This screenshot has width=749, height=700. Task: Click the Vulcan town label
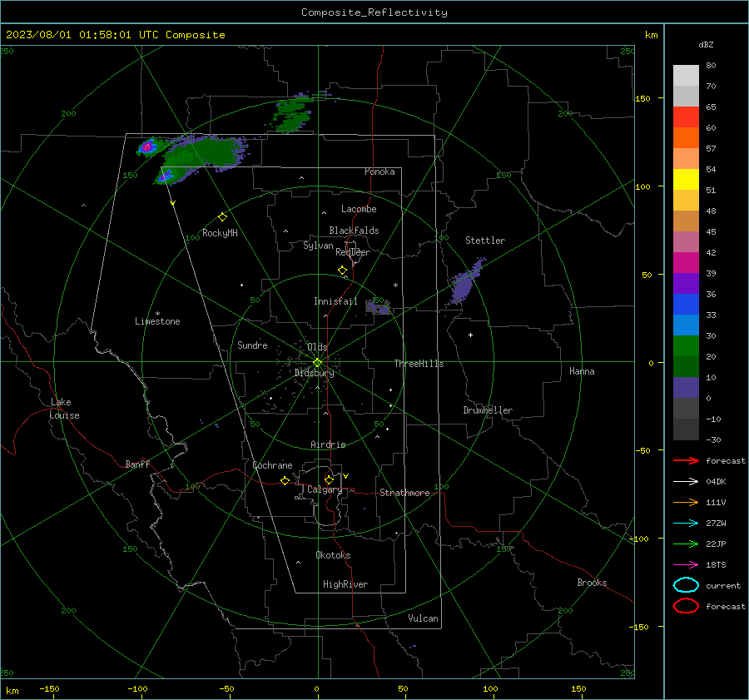coord(423,618)
